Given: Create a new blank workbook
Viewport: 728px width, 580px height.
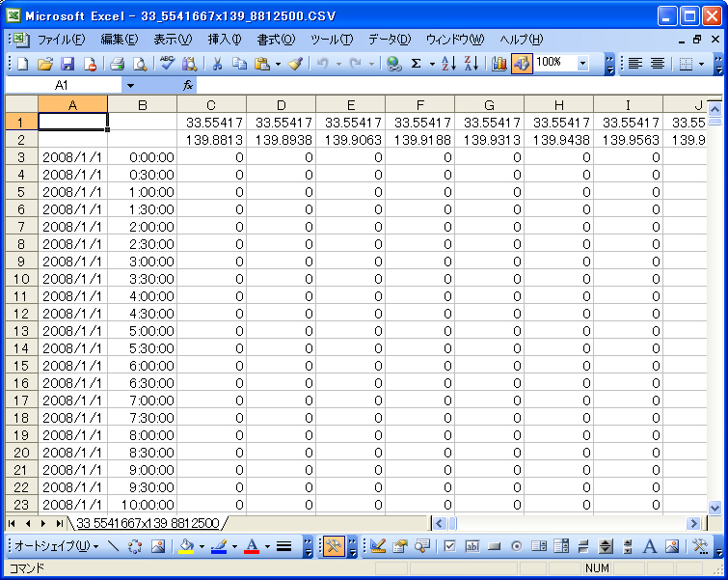Looking at the screenshot, I should coord(22,64).
